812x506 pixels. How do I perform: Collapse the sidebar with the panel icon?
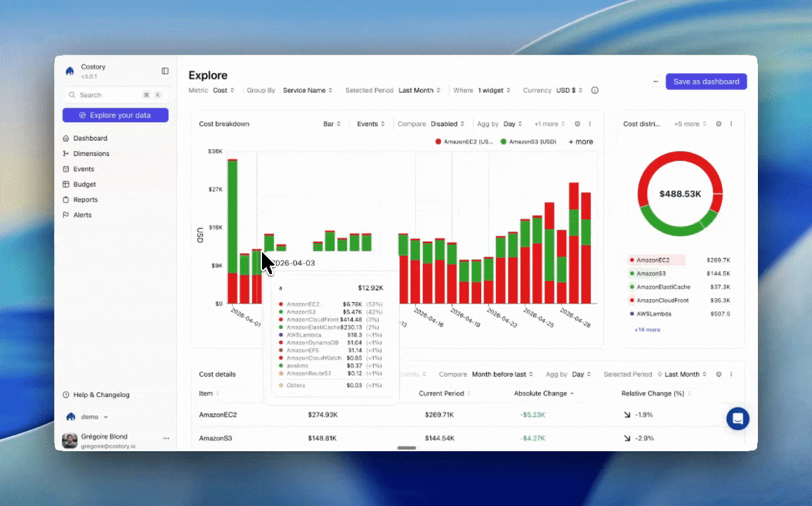[164, 71]
